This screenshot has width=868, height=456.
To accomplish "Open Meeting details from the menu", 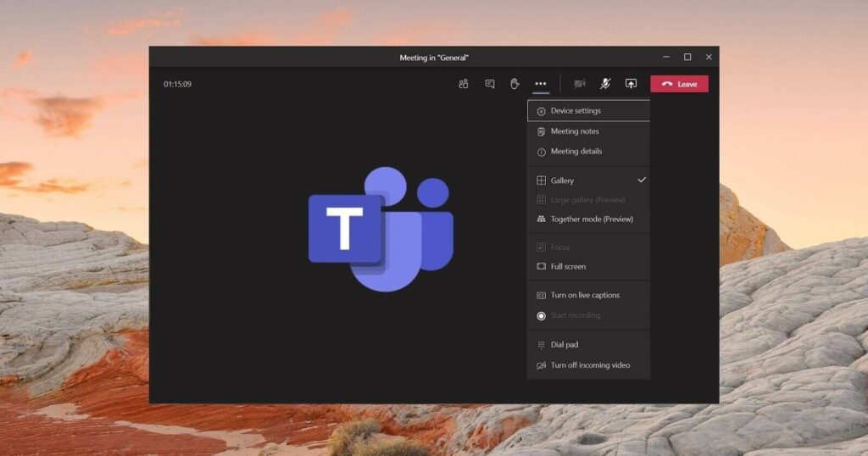I will [576, 152].
